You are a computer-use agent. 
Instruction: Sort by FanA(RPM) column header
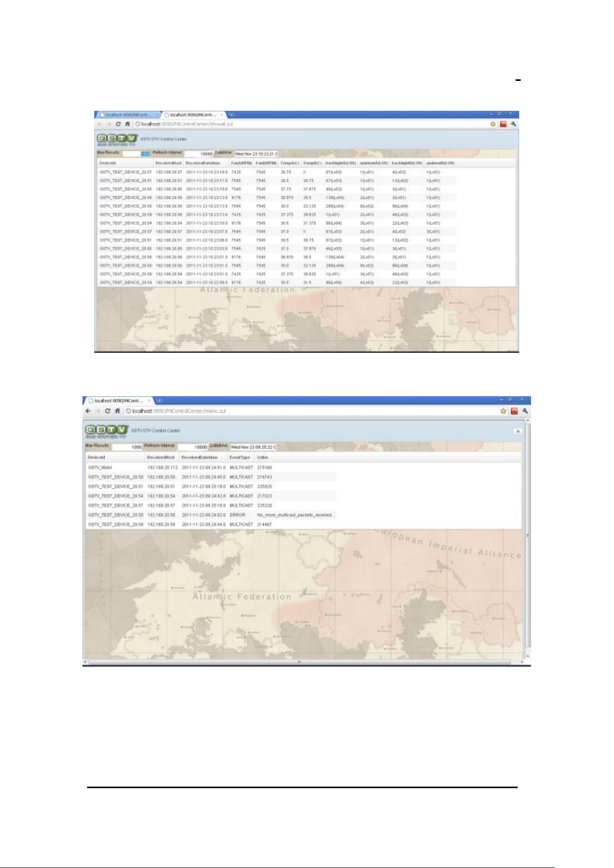pos(241,163)
